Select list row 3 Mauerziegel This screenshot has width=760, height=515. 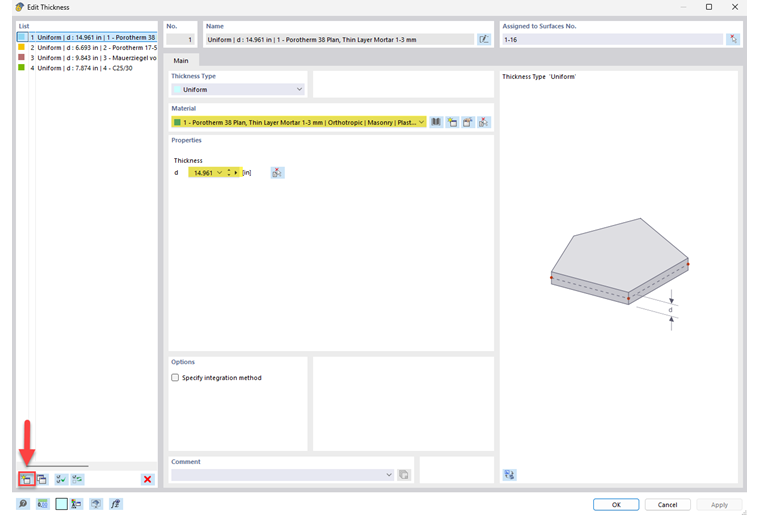click(87, 58)
